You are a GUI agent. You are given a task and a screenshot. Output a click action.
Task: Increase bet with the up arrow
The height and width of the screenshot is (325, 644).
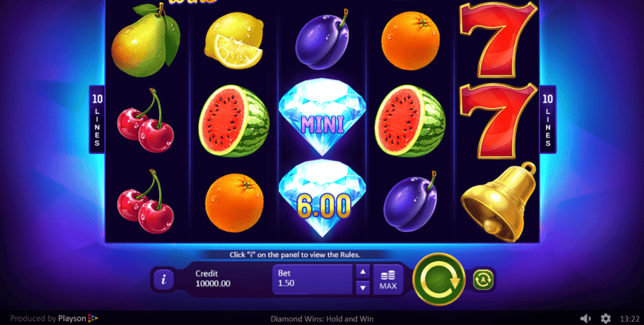(x=362, y=271)
